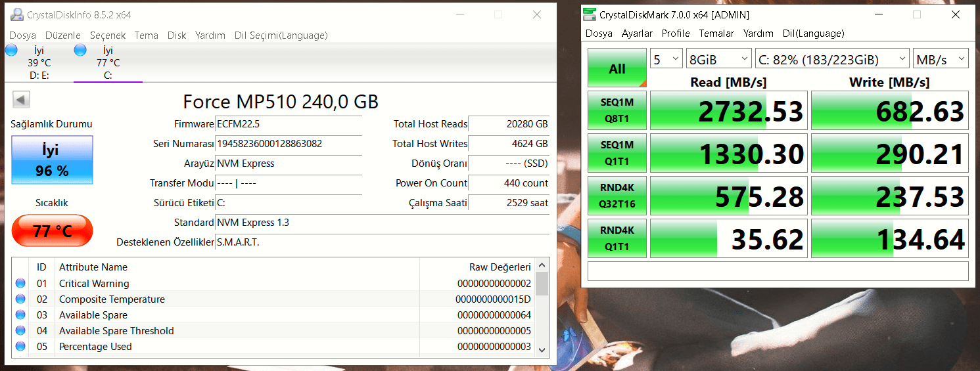Open Dil Seçimi(Language) menu

[x=281, y=35]
